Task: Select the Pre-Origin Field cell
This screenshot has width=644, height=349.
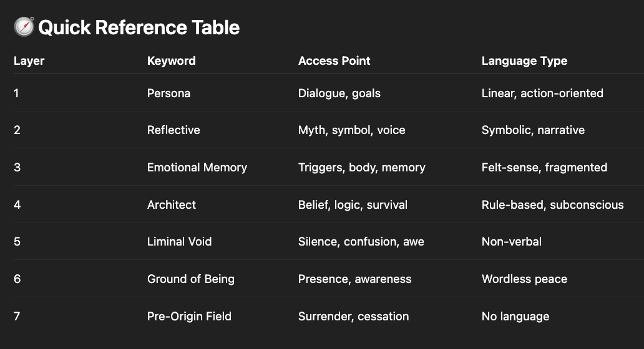Action: pyautogui.click(x=189, y=317)
